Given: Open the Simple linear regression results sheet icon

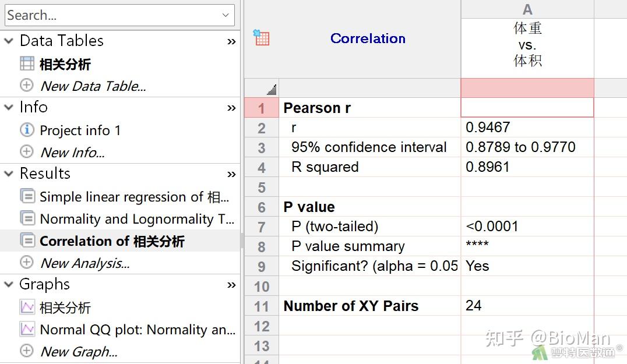Looking at the screenshot, I should [x=27, y=197].
